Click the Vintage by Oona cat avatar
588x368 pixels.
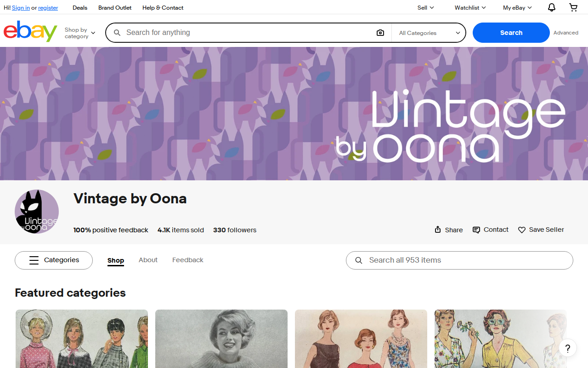click(x=37, y=212)
